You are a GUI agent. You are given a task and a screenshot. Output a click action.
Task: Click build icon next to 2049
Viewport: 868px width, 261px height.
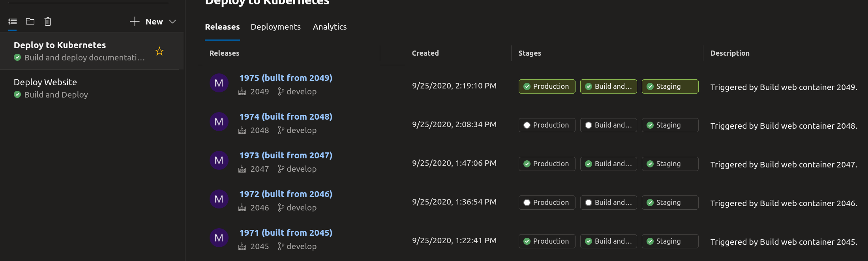[242, 92]
